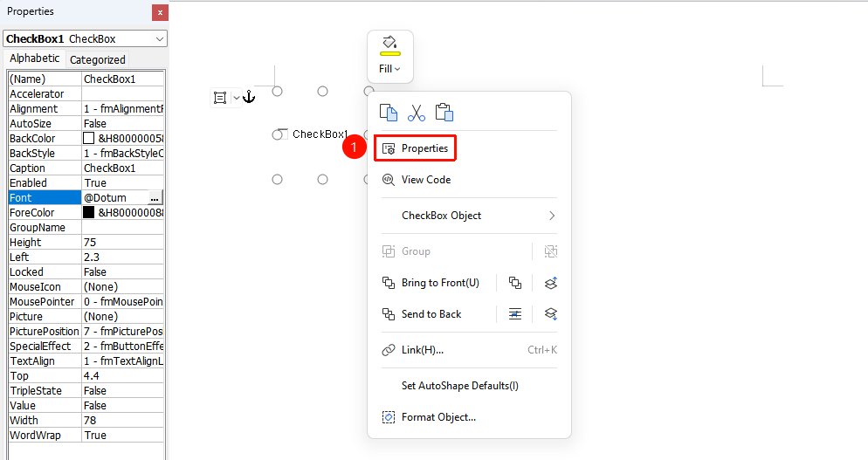Image resolution: width=868 pixels, height=460 pixels.
Task: Click the yellow fill color bar
Action: pos(389,54)
